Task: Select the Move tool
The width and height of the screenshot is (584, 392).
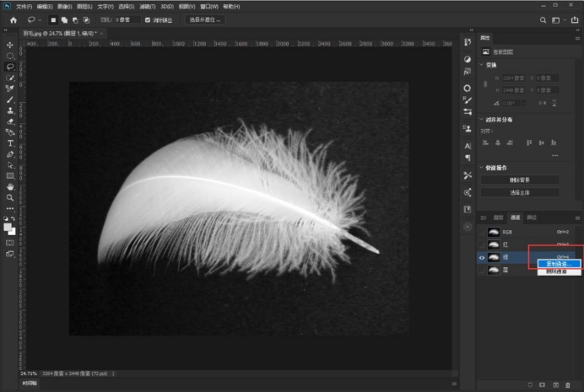Action: click(x=10, y=45)
